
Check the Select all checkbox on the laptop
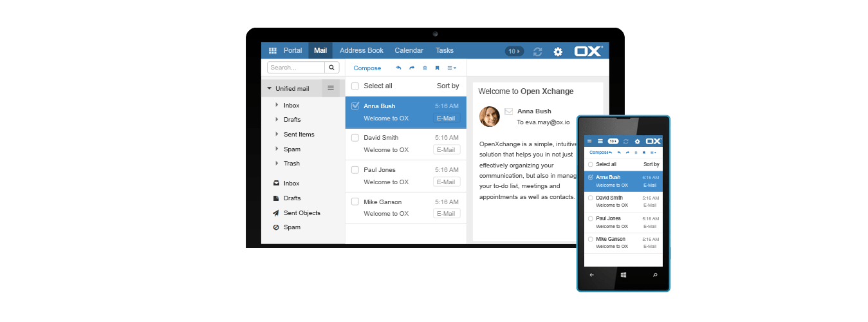coord(355,86)
